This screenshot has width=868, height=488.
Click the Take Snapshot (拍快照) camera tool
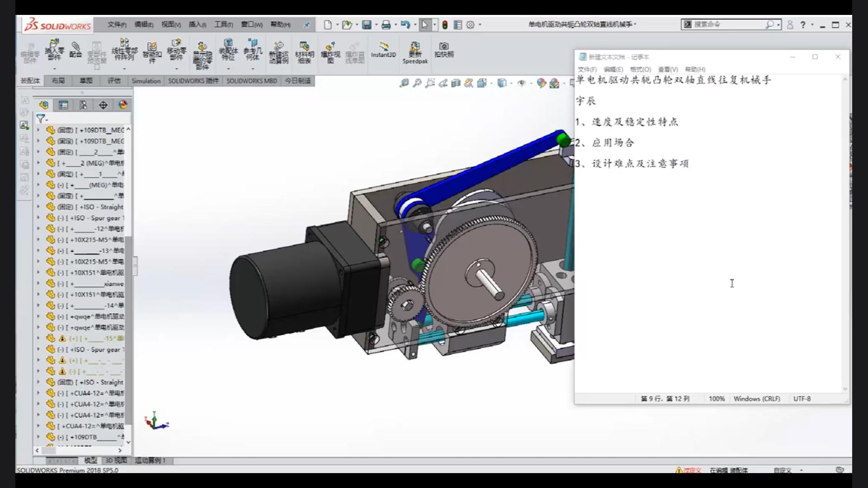pyautogui.click(x=444, y=50)
